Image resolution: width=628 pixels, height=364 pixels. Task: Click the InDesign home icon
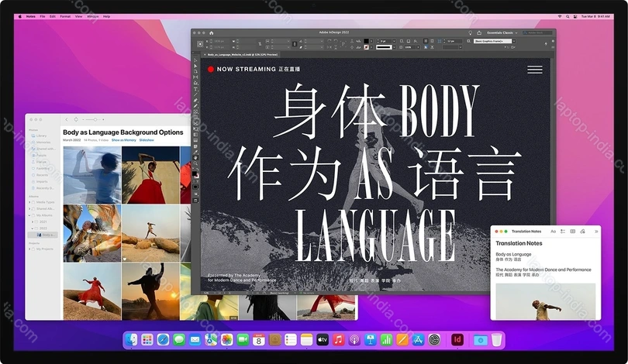point(212,33)
